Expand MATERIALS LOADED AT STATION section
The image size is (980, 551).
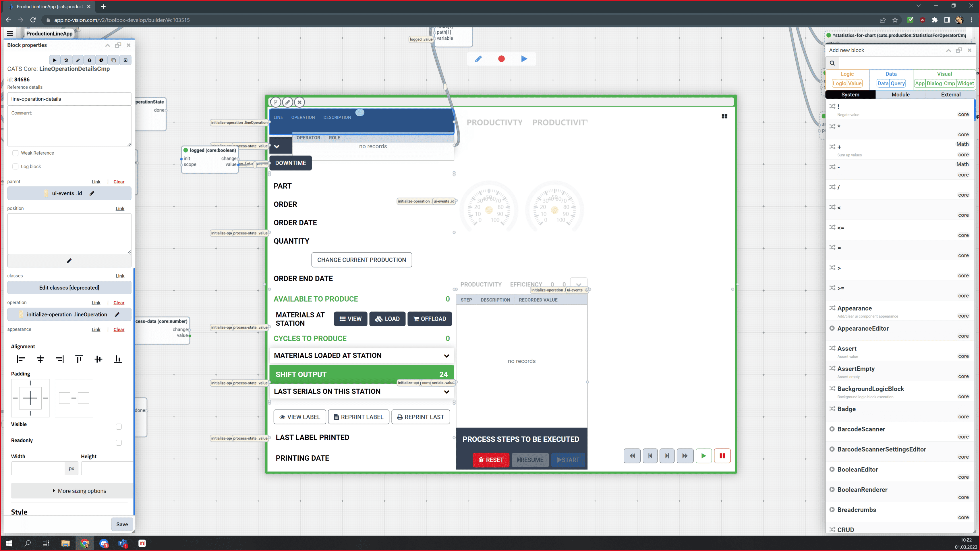pos(362,356)
